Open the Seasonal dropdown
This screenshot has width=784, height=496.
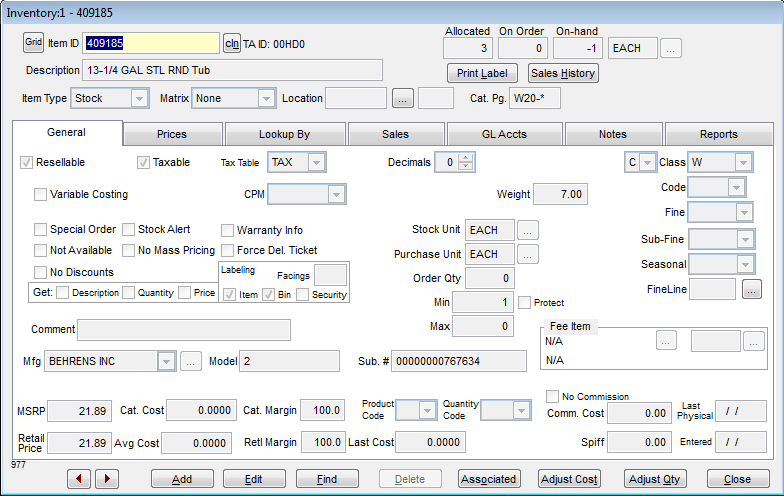pyautogui.click(x=745, y=264)
